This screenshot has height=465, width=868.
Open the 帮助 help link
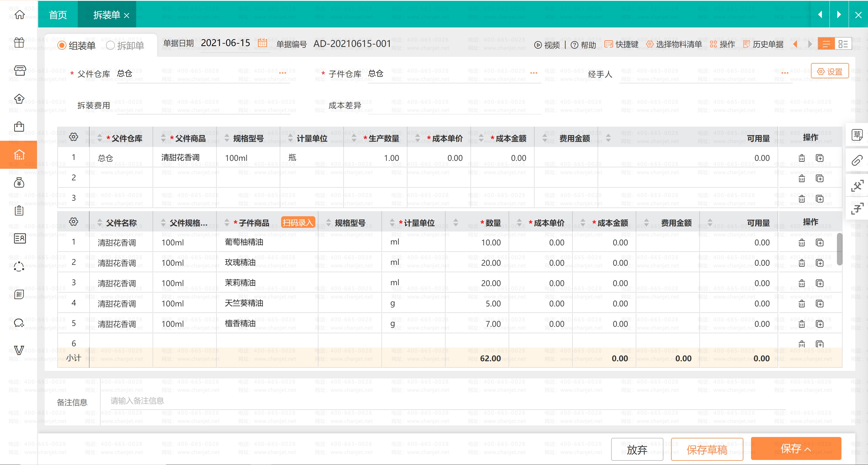583,45
